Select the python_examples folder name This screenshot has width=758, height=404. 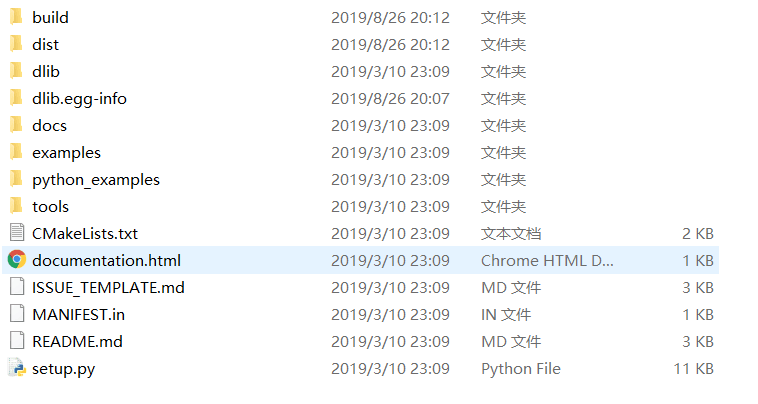(x=96, y=179)
